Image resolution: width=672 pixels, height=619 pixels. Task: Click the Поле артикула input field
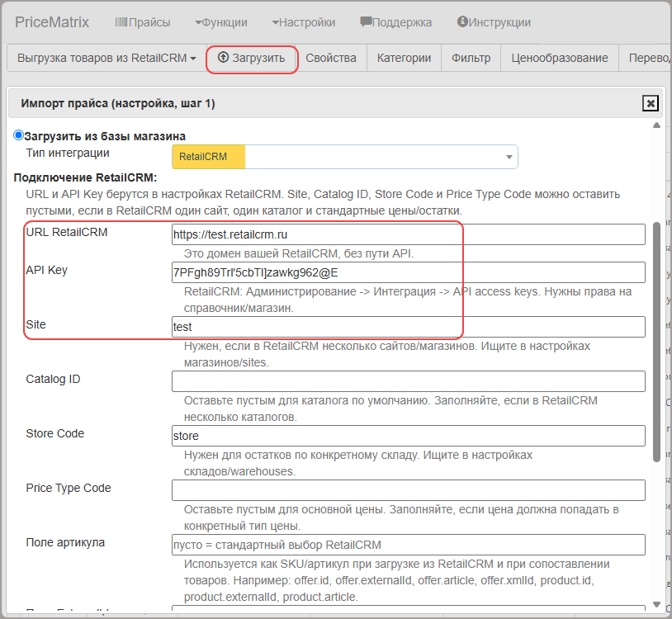coord(408,545)
